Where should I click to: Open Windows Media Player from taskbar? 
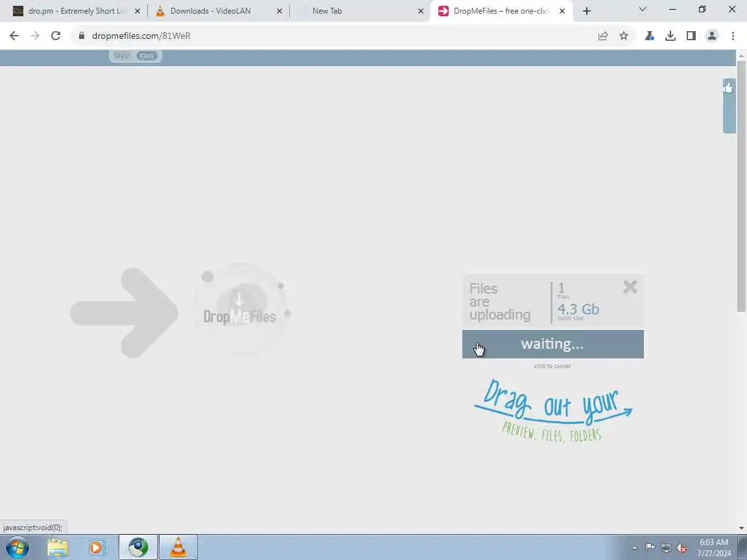(x=97, y=548)
